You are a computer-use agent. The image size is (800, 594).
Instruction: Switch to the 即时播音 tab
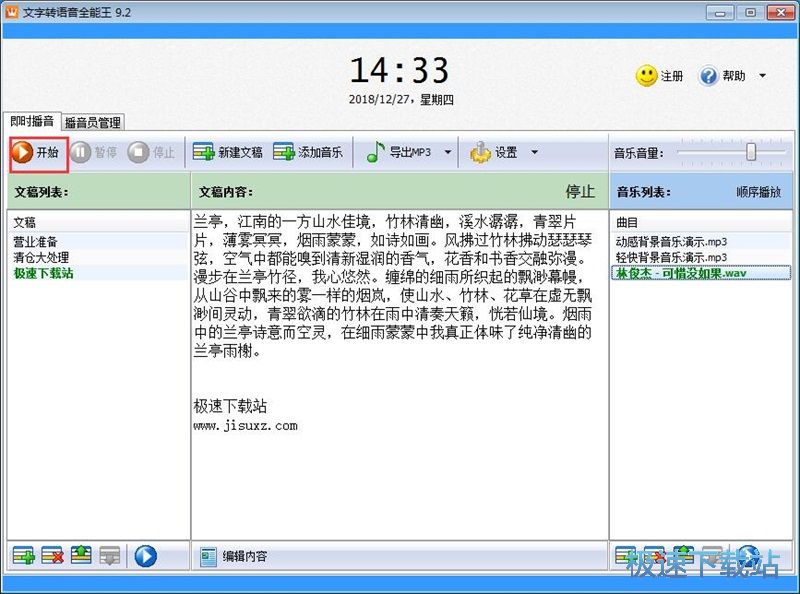pos(32,121)
